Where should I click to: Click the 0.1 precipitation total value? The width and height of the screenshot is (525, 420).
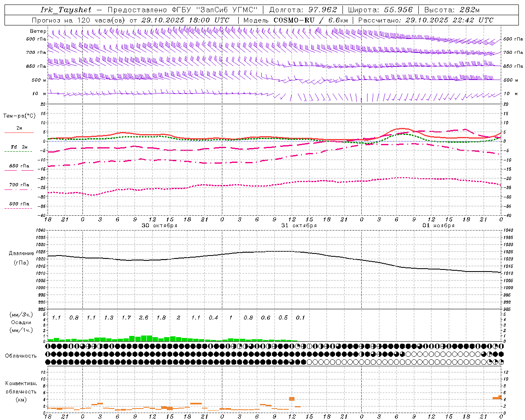pos(301,317)
